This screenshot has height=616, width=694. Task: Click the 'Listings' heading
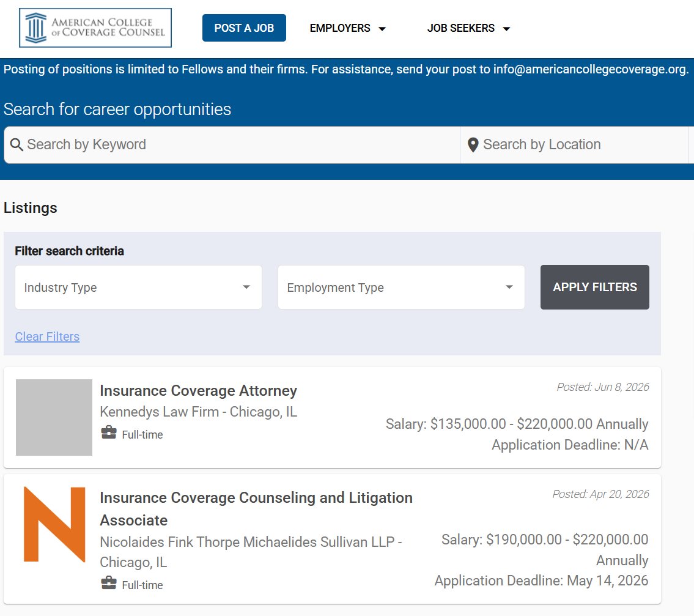click(x=31, y=208)
